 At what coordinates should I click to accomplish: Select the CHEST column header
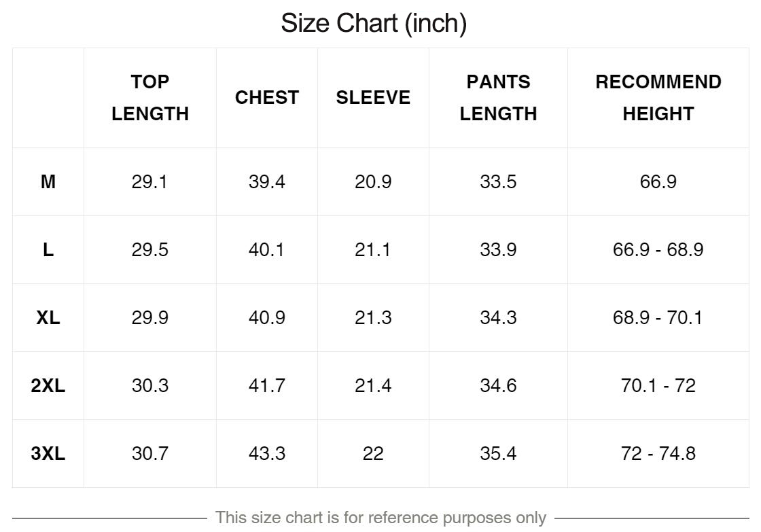[x=267, y=98]
